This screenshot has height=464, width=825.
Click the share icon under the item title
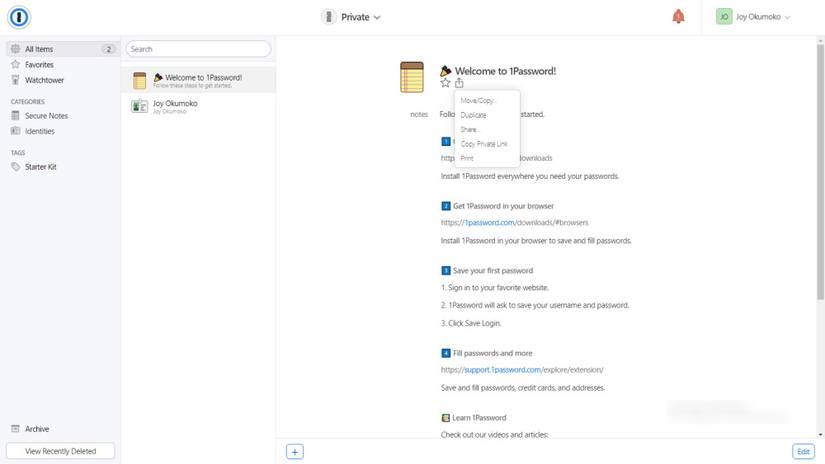click(459, 83)
